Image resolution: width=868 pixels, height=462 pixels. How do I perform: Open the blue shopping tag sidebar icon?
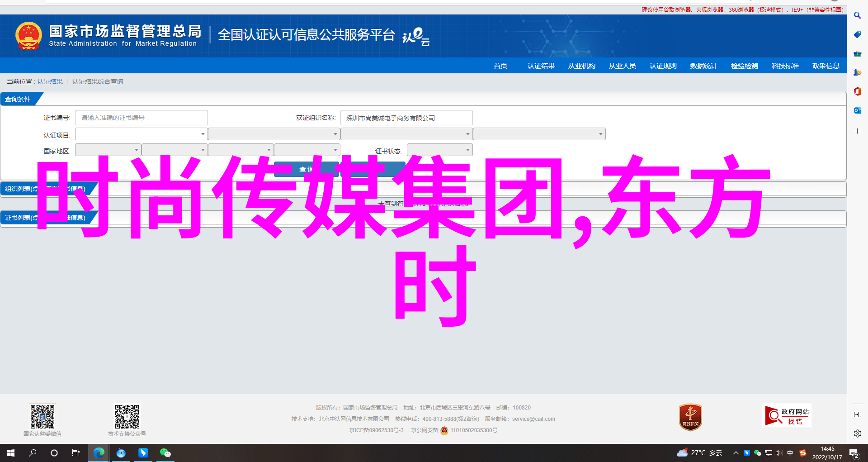857,34
